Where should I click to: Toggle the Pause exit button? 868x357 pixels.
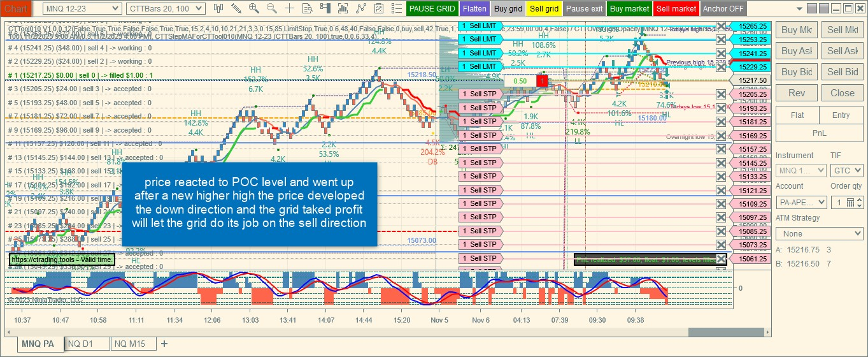tap(584, 9)
